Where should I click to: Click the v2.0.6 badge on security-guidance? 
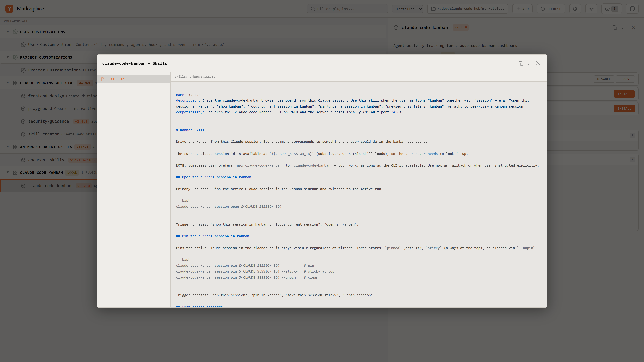pyautogui.click(x=81, y=122)
